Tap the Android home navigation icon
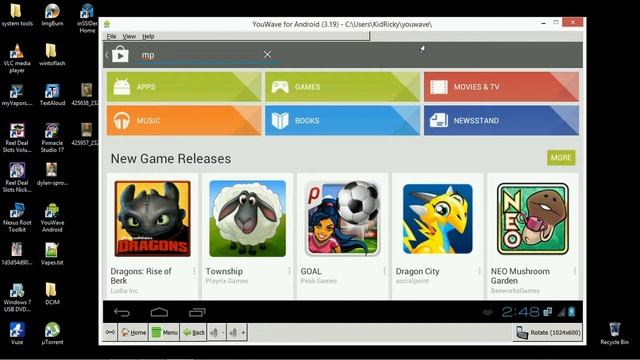The width and height of the screenshot is (640, 360). point(159,312)
